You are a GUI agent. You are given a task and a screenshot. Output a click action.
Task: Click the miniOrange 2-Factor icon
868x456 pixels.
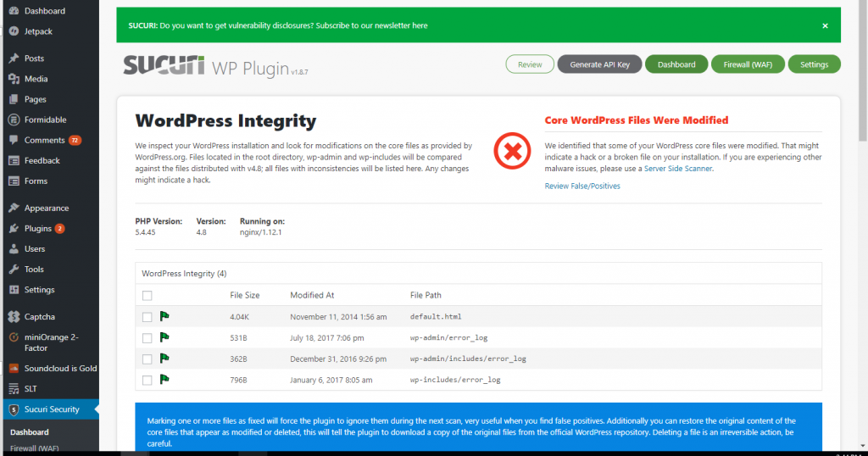pos(14,337)
